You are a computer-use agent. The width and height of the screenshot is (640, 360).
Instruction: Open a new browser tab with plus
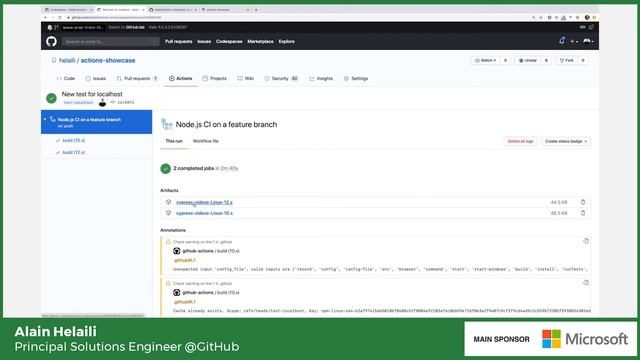coord(256,9)
